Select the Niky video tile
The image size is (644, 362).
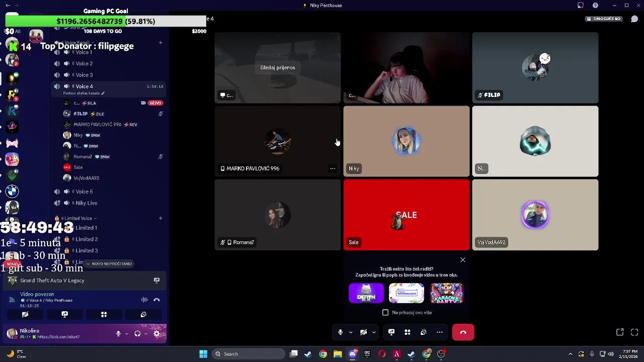[407, 141]
